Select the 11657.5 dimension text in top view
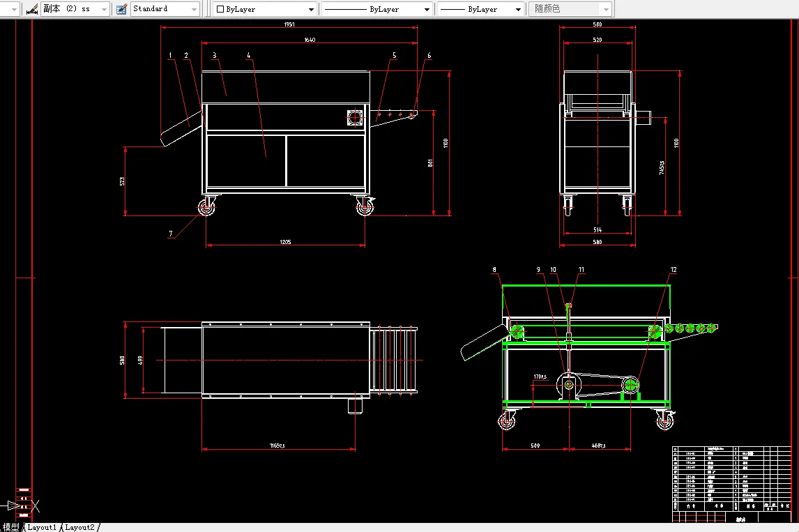Screen dimensions: 799x532 [277, 446]
